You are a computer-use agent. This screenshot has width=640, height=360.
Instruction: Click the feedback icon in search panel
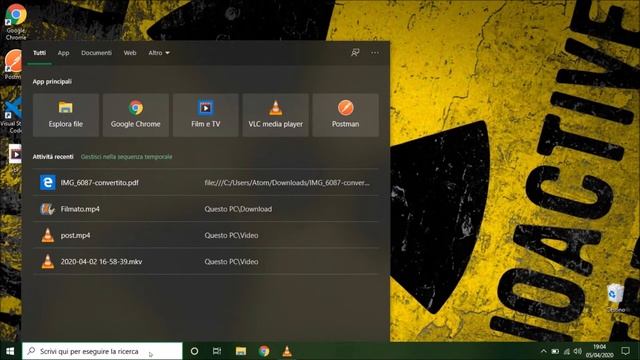[355, 53]
